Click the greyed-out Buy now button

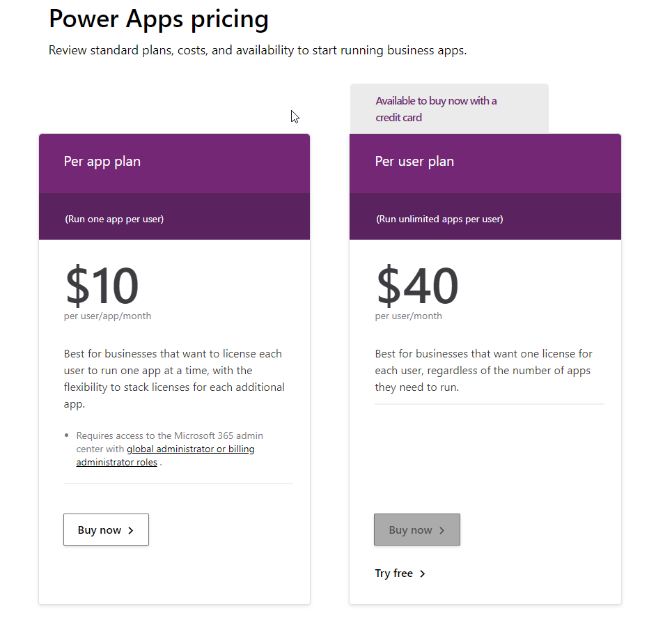pos(416,530)
